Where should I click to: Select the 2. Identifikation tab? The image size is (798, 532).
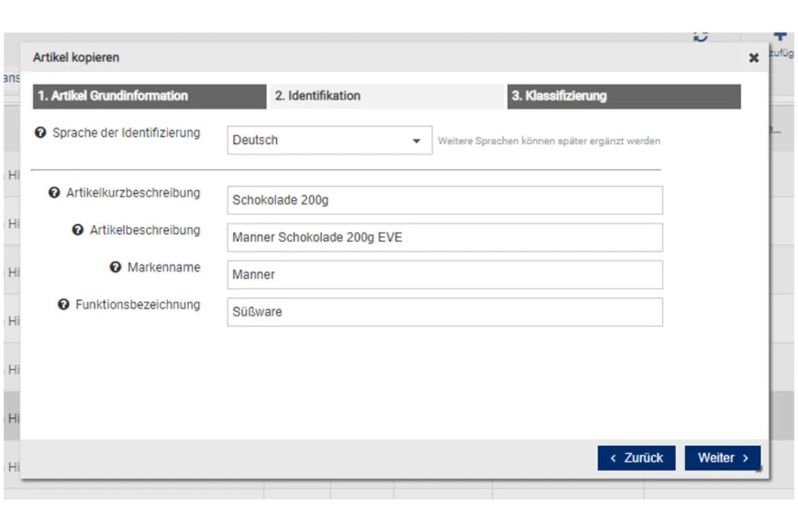(x=387, y=97)
